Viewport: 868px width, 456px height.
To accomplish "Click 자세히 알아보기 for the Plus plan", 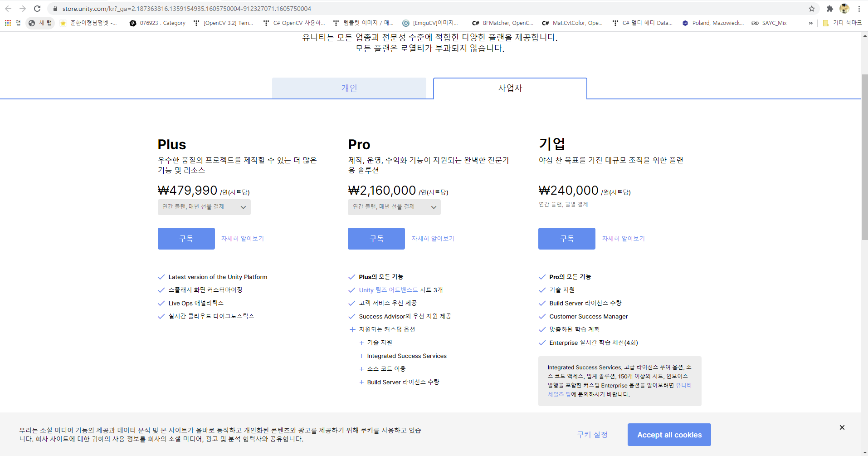I will [242, 239].
